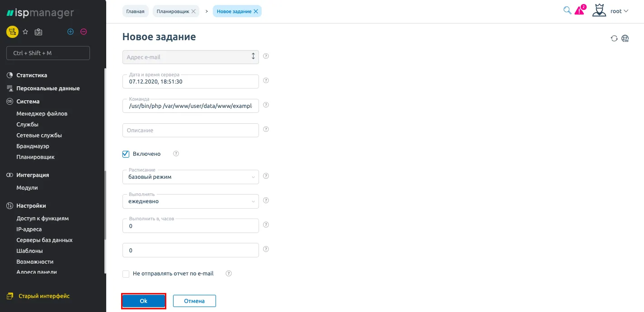Go to the Главная tab

[136, 11]
